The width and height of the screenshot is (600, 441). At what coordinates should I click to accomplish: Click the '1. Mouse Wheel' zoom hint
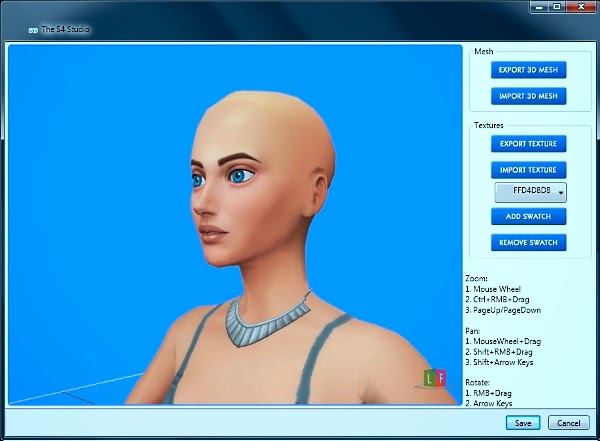[493, 289]
